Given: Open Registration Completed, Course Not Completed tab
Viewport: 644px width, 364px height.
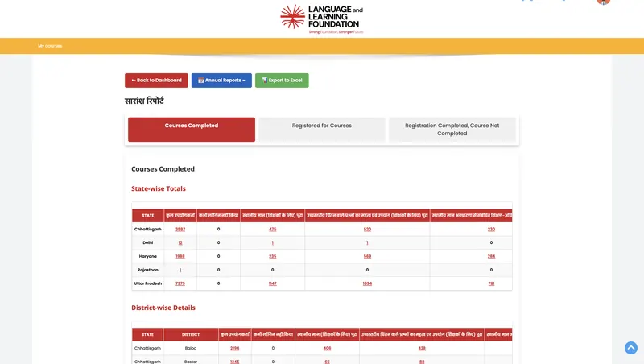Looking at the screenshot, I should (452, 130).
